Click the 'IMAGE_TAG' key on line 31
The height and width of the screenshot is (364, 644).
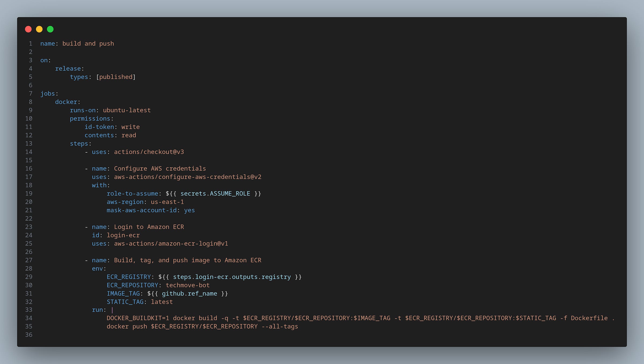(x=123, y=293)
